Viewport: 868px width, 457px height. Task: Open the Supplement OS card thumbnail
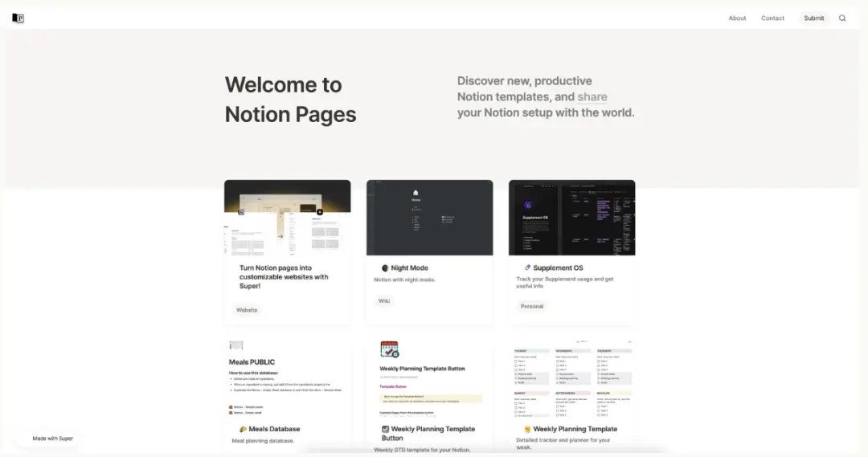tap(572, 218)
